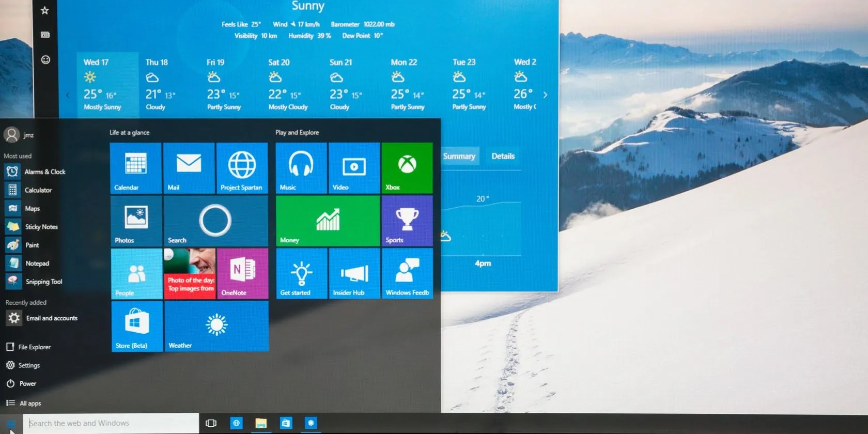This screenshot has width=868, height=434.
Task: Open the jmz user account menu
Action: (19, 135)
